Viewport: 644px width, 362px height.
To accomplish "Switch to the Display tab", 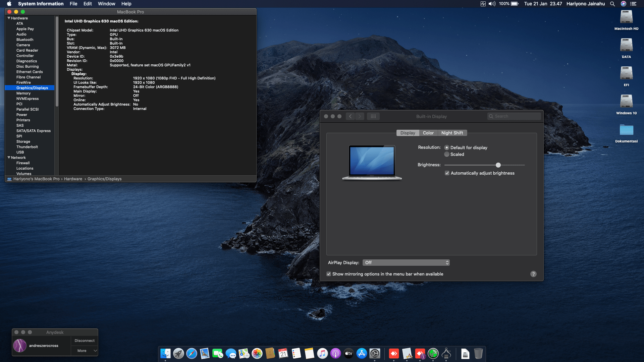I will point(408,133).
